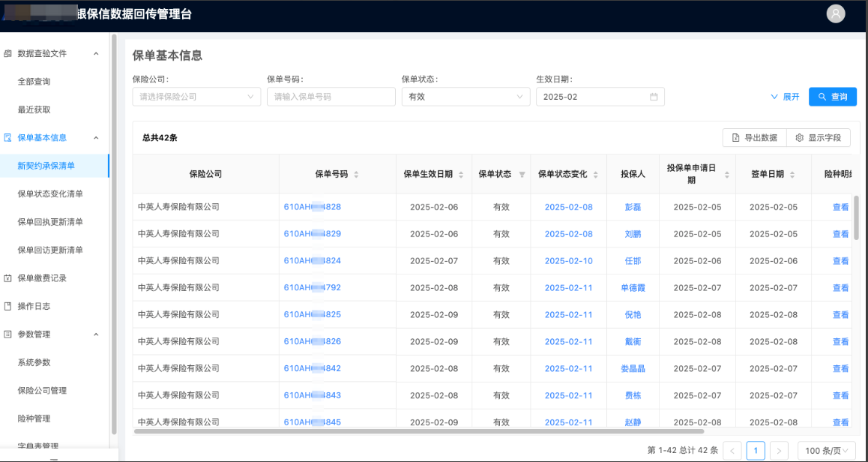This screenshot has width=868, height=462.
Task: Open 保单缴费记录 menu item
Action: click(x=42, y=278)
